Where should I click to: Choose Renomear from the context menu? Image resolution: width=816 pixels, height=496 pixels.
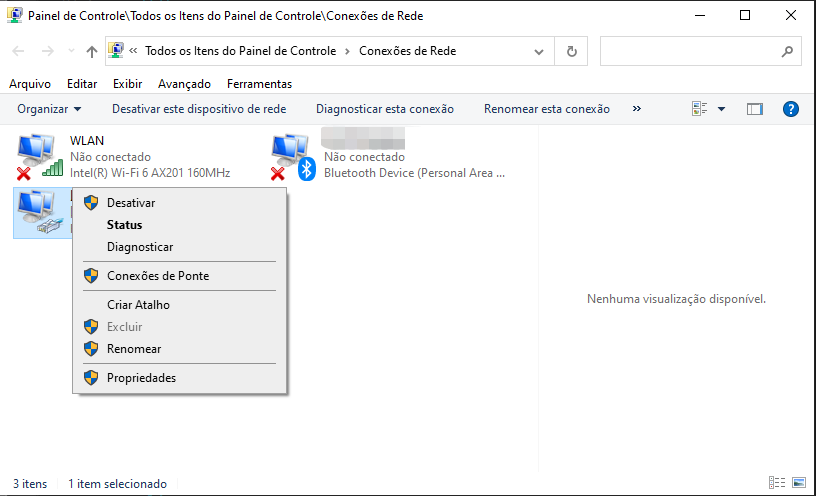pyautogui.click(x=180, y=349)
